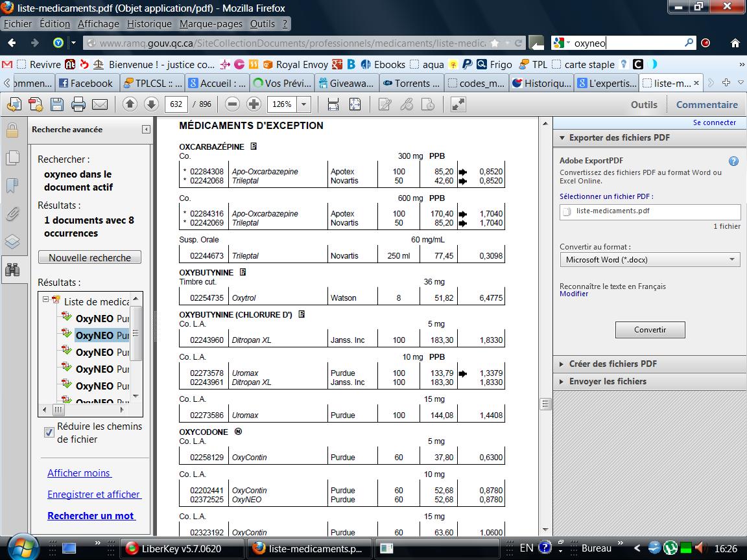Open the zoom percentage dropdown
This screenshot has height=560, width=747.
pyautogui.click(x=303, y=104)
